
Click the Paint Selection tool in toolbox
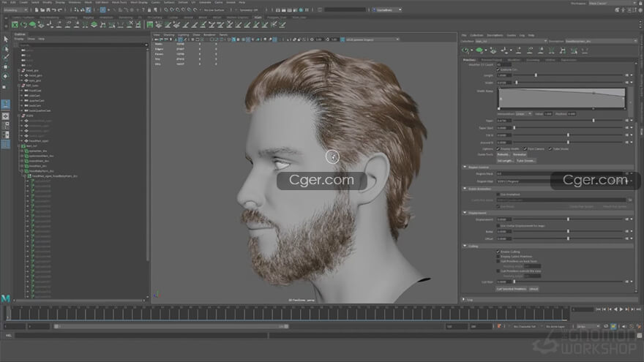(x=6, y=58)
